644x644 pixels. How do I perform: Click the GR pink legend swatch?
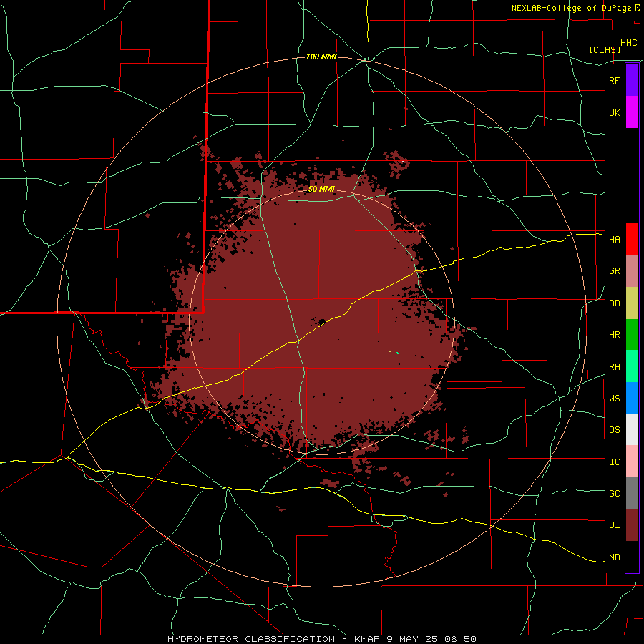(x=632, y=271)
